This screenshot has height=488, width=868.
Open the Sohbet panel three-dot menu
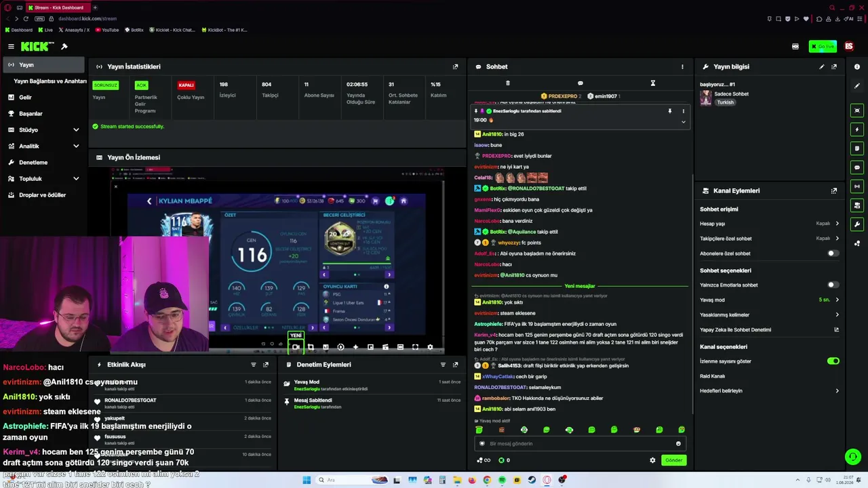pyautogui.click(x=682, y=66)
